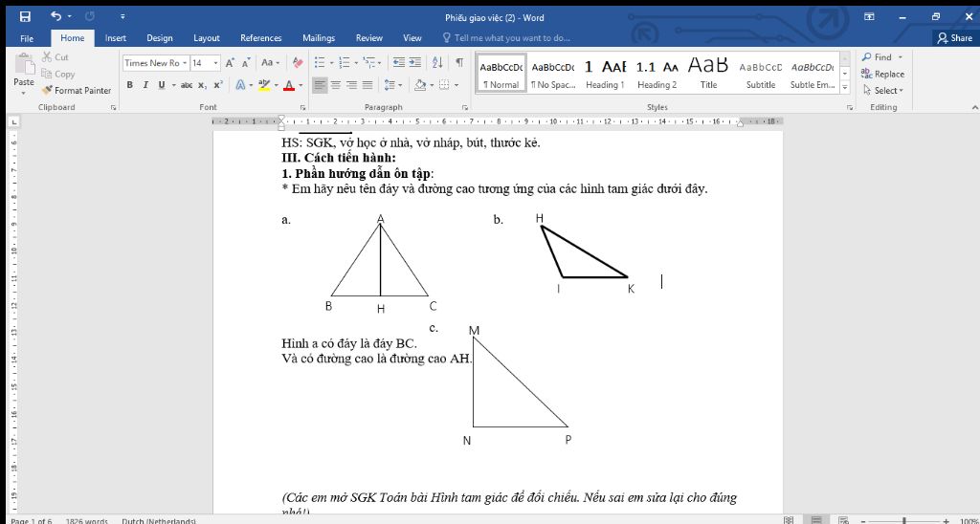Screen dimensions: 980x524
Task: Click the Tell me what you want to do box
Action: [506, 38]
